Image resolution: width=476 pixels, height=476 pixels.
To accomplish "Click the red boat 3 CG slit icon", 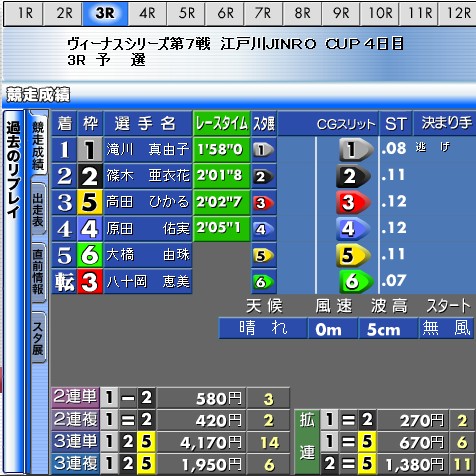I will [353, 202].
